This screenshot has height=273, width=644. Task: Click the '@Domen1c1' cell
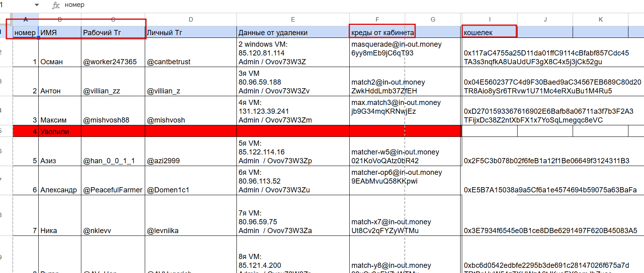[x=191, y=180]
